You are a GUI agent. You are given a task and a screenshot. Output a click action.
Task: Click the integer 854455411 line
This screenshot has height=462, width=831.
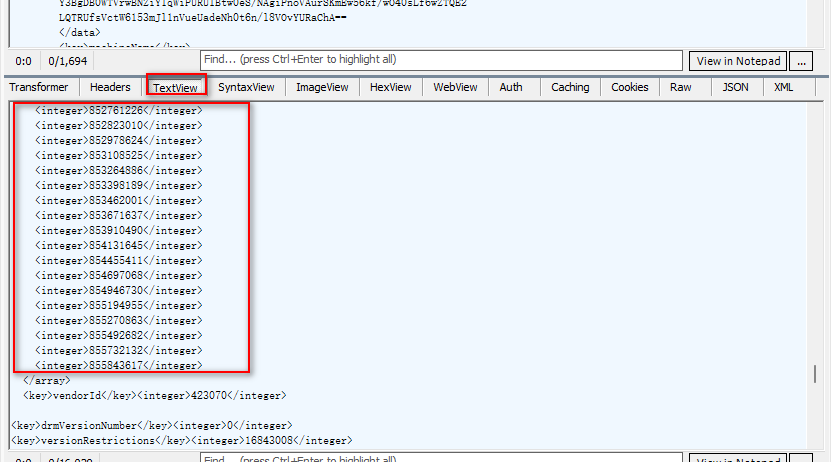(119, 261)
